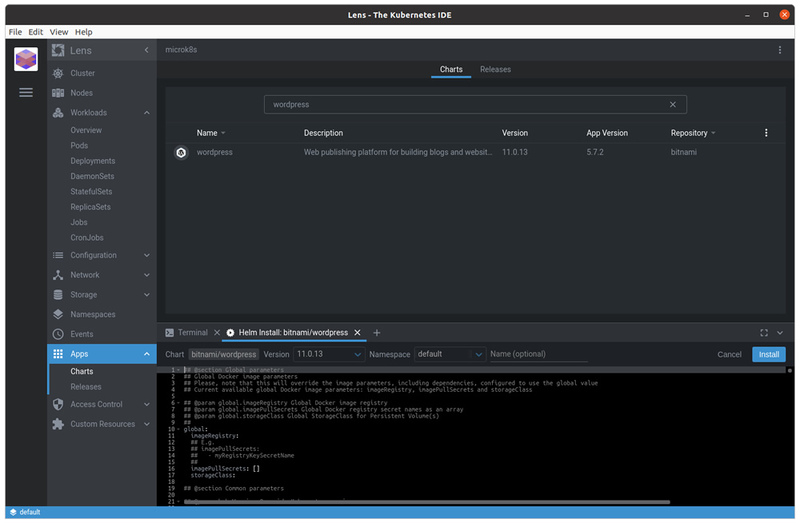Open the View menu
This screenshot has height=523, width=800.
click(59, 32)
